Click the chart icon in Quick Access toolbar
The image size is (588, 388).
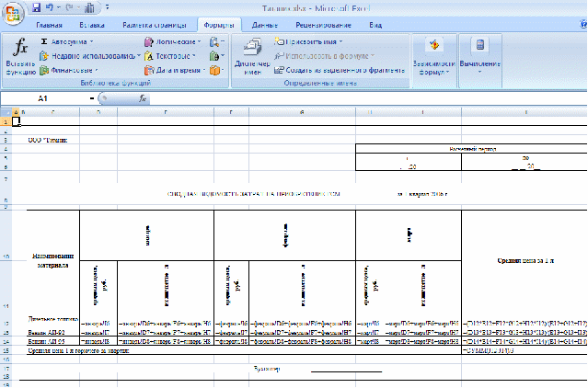[x=89, y=8]
